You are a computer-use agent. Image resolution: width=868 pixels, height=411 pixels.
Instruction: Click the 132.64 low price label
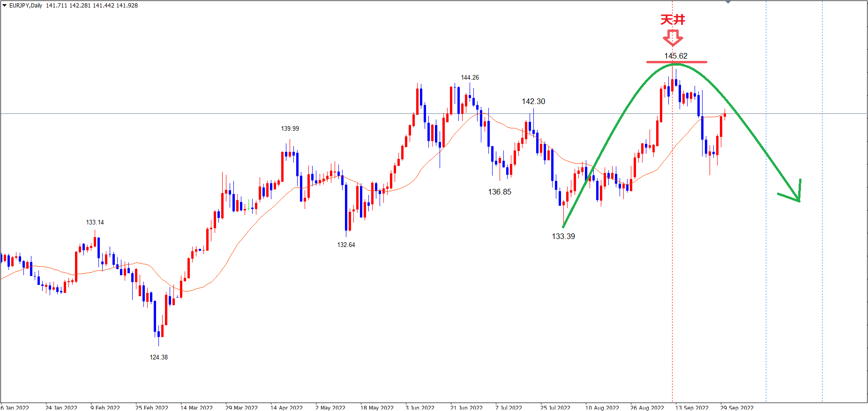click(x=346, y=245)
